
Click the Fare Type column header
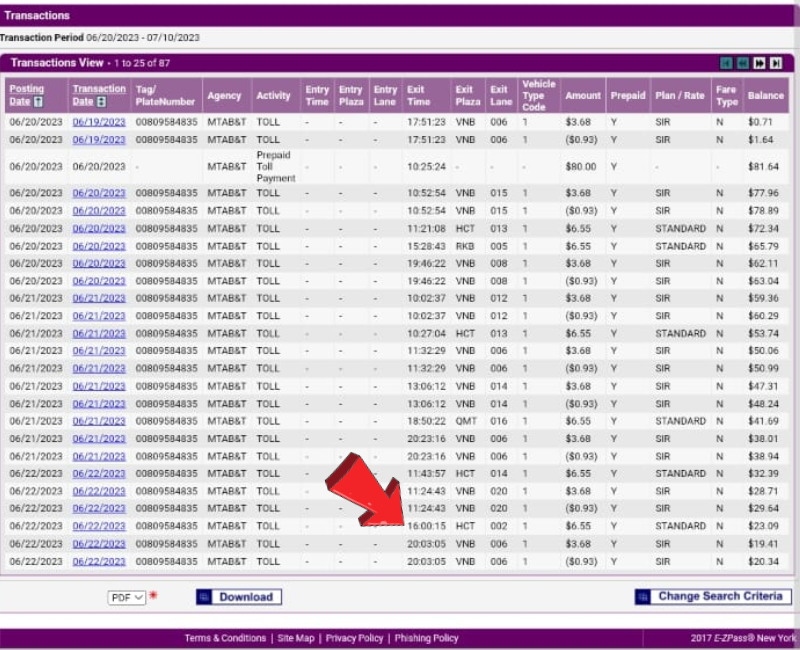point(727,96)
